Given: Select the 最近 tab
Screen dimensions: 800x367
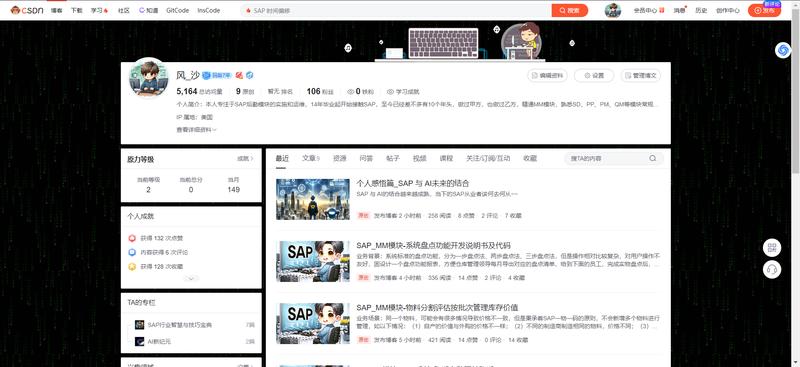Looking at the screenshot, I should coord(282,158).
